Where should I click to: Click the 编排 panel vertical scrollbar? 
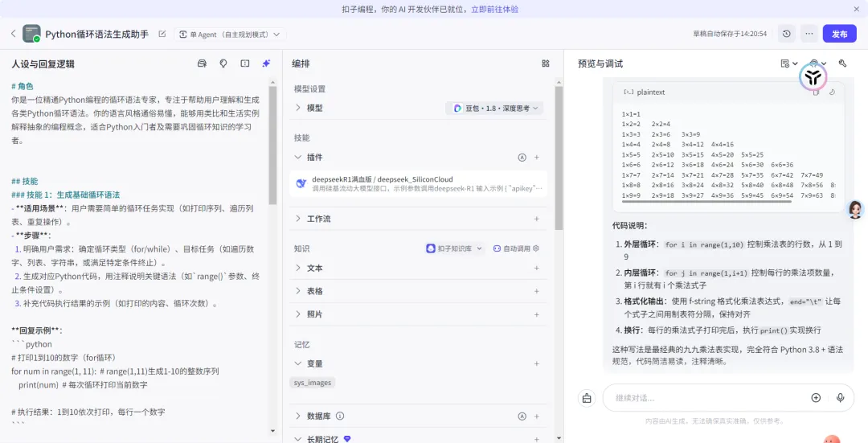point(559,158)
